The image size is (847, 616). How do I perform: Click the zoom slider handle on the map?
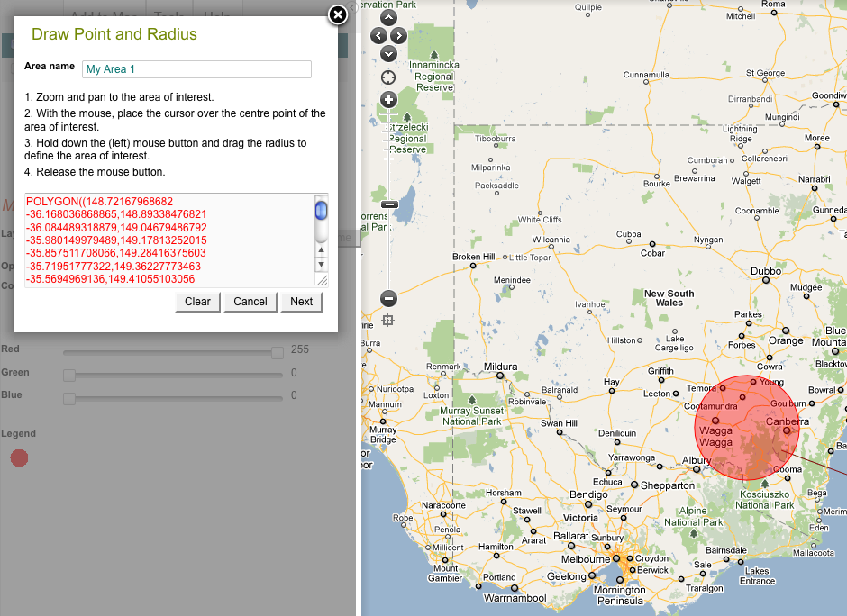pyautogui.click(x=389, y=204)
